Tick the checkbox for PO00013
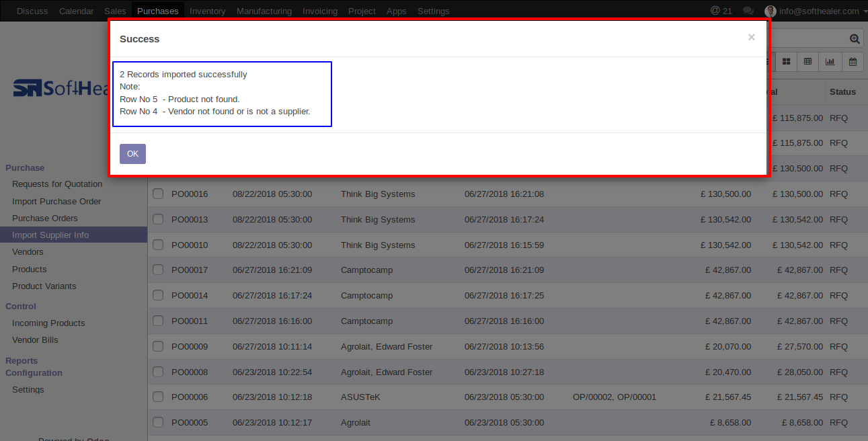The height and width of the screenshot is (441, 868). [158, 219]
